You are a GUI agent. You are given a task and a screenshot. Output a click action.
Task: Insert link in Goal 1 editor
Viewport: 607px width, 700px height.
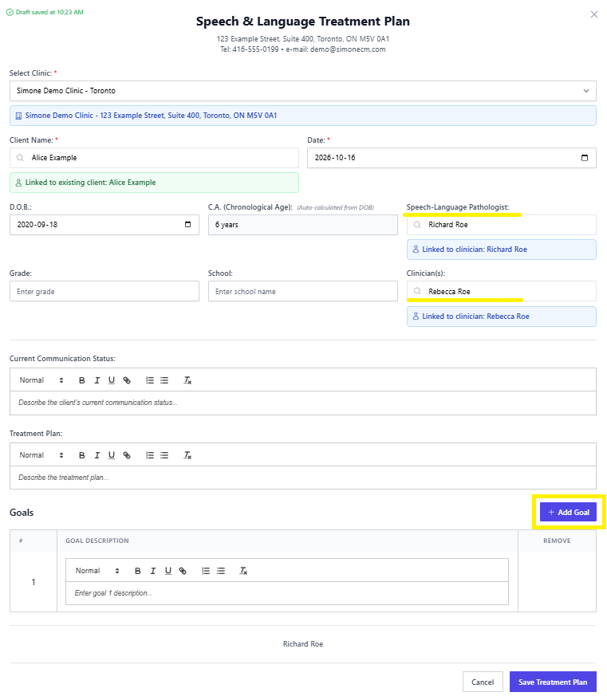click(183, 571)
